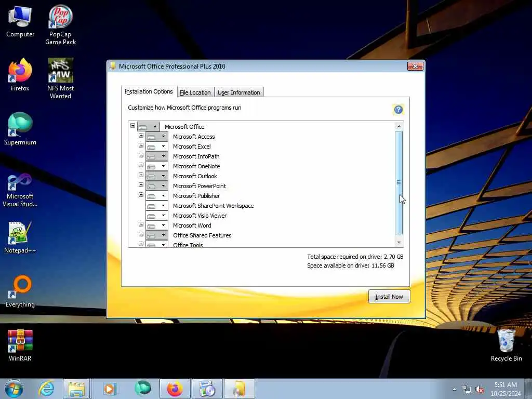Image resolution: width=532 pixels, height=399 pixels.
Task: Launch the Supermium desktop shortcut
Action: coord(20,129)
